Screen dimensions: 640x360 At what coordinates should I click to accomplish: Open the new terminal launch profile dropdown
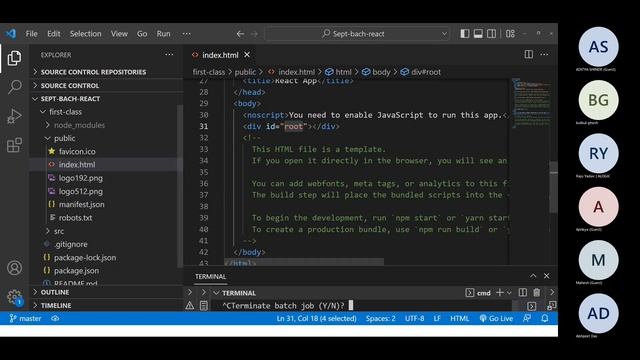(x=509, y=293)
